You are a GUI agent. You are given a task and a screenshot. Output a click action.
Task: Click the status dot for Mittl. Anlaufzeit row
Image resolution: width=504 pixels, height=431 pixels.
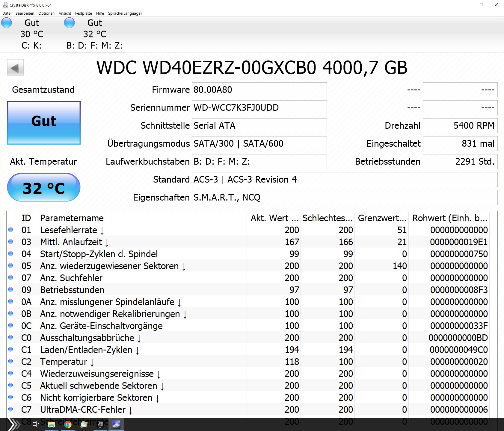[x=10, y=242]
